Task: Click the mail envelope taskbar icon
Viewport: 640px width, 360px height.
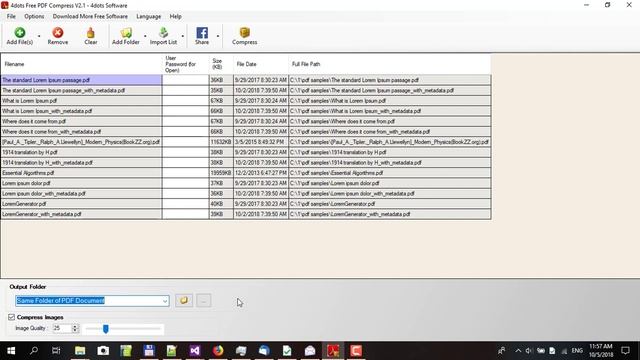Action: [x=310, y=351]
